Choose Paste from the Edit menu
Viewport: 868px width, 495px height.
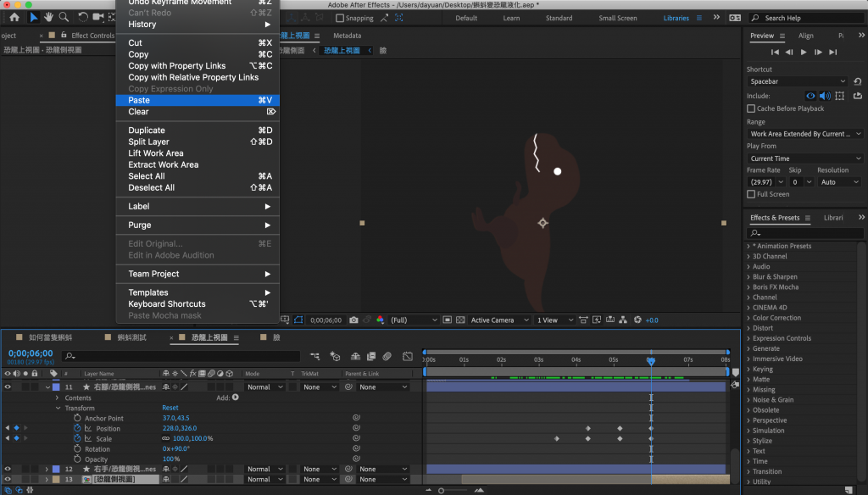point(198,100)
